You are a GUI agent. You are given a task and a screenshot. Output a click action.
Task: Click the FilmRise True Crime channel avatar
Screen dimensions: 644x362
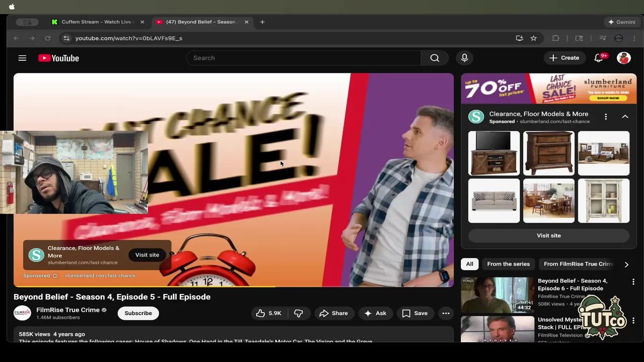pyautogui.click(x=22, y=313)
